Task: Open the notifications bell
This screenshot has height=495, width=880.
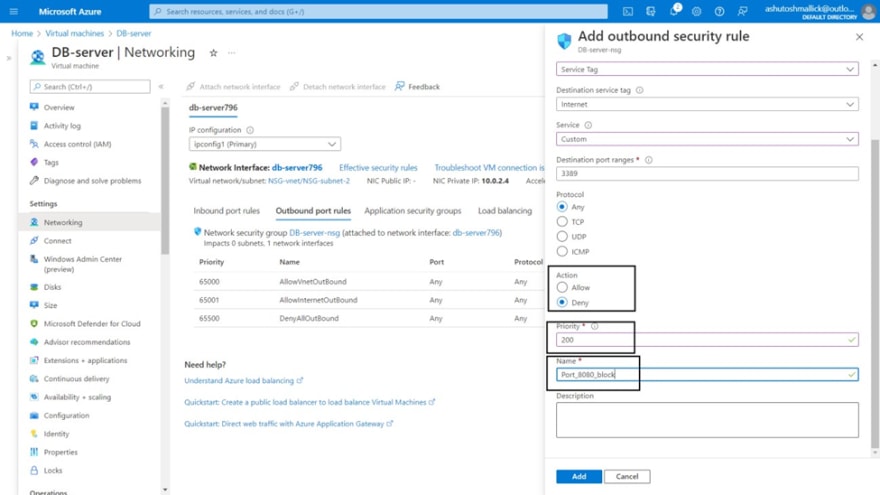Action: tap(674, 11)
